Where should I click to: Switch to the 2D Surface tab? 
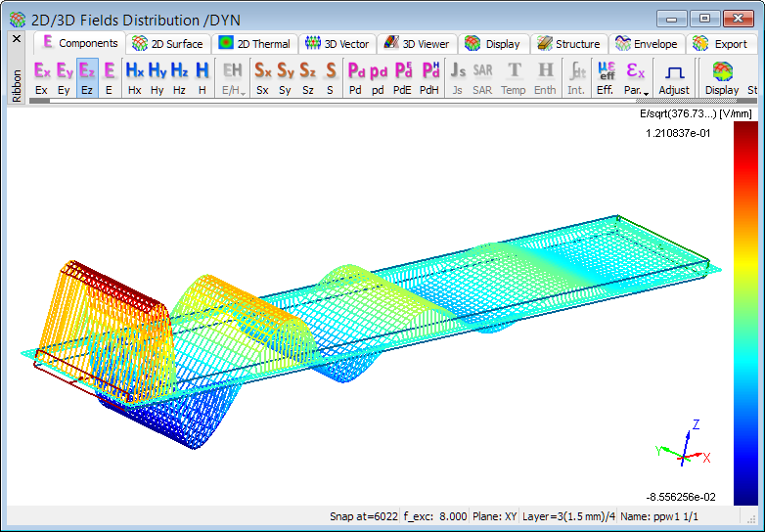point(168,44)
